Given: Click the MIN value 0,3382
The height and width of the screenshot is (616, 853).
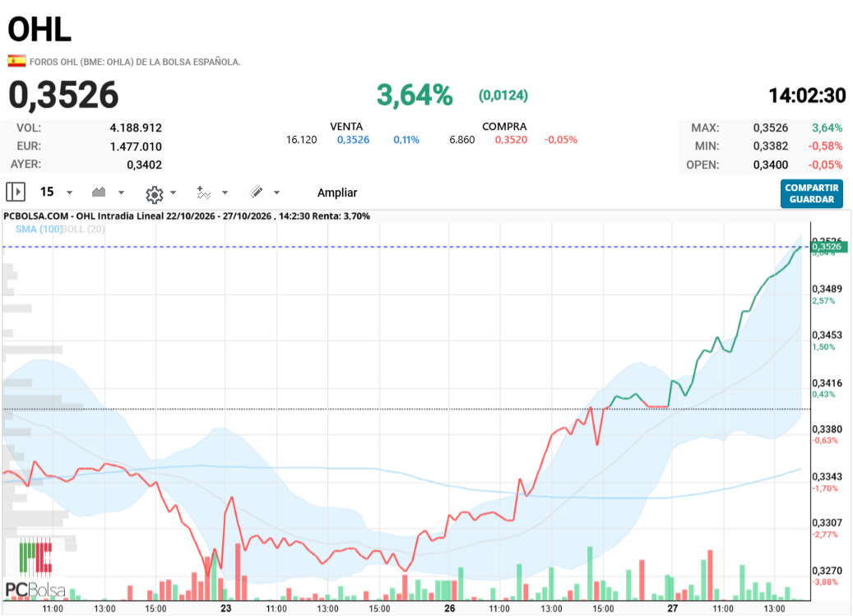Looking at the screenshot, I should 770,146.
